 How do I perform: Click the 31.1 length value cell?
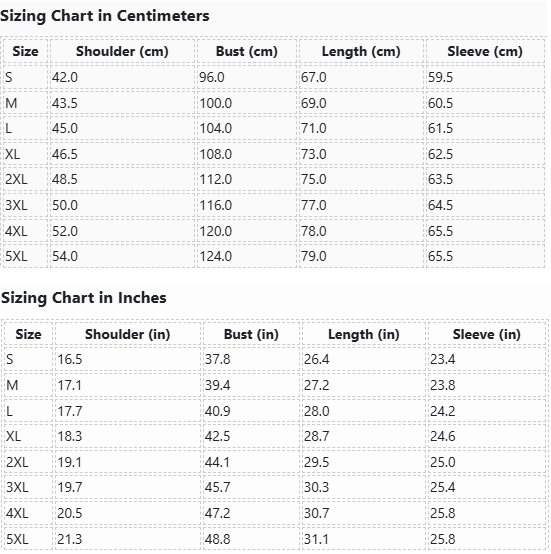pos(364,539)
